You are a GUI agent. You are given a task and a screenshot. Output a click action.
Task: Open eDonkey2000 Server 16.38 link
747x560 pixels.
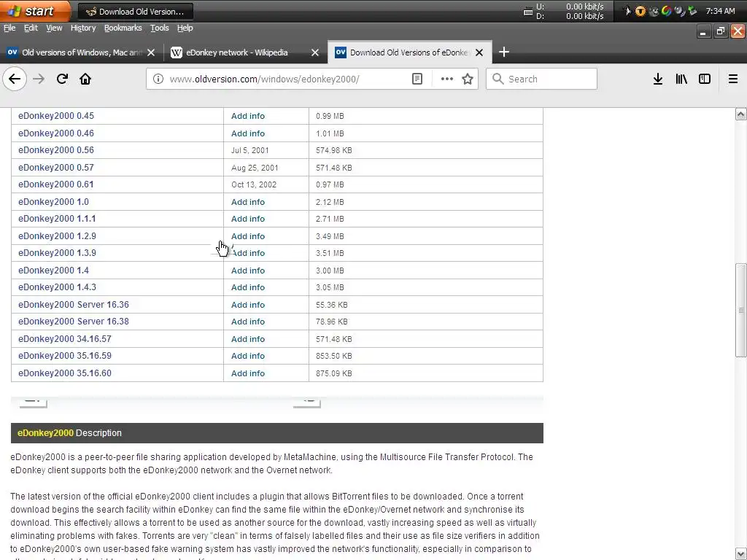[x=74, y=322]
